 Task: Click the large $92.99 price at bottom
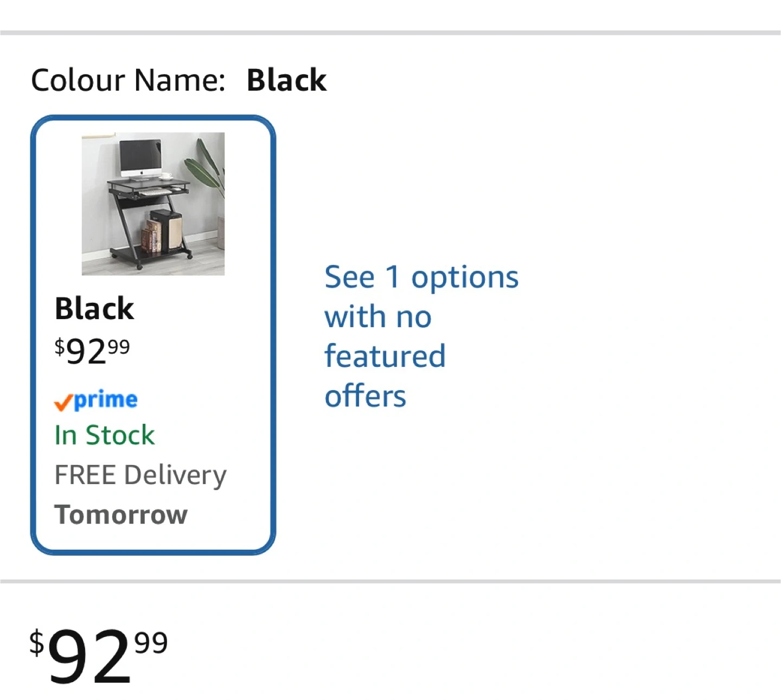tap(99, 655)
